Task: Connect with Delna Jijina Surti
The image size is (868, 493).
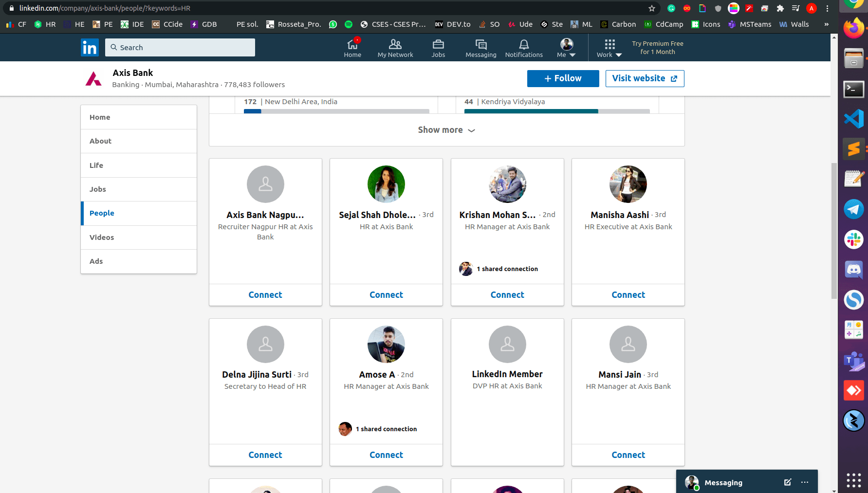Action: [265, 455]
